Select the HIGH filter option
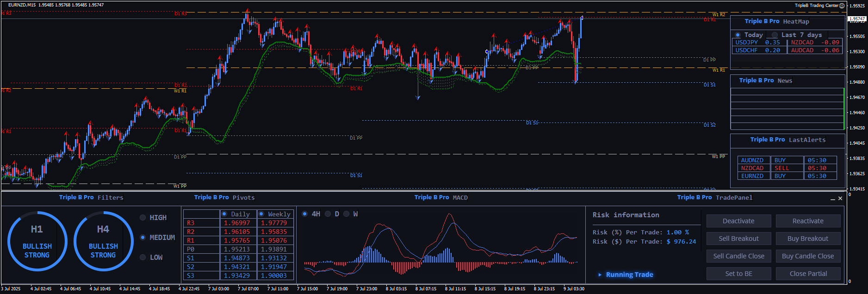 [x=143, y=218]
